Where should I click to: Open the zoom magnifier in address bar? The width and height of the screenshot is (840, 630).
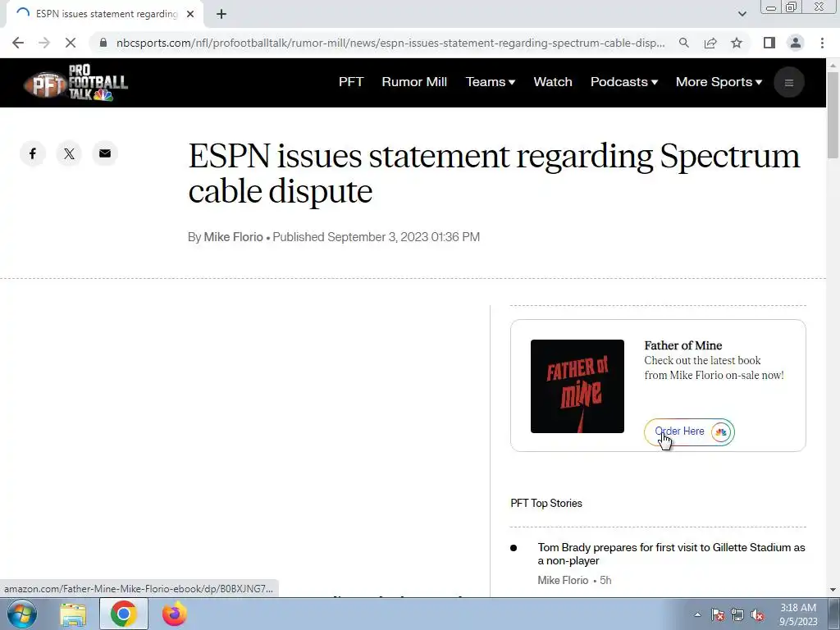click(x=684, y=43)
